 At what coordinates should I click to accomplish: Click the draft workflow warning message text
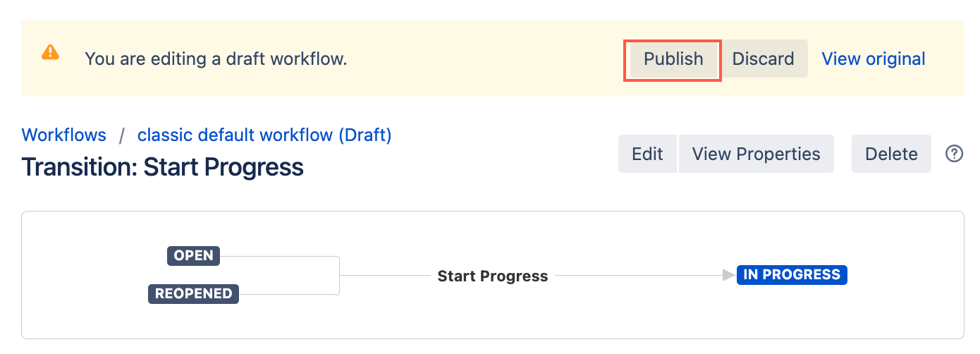(216, 59)
